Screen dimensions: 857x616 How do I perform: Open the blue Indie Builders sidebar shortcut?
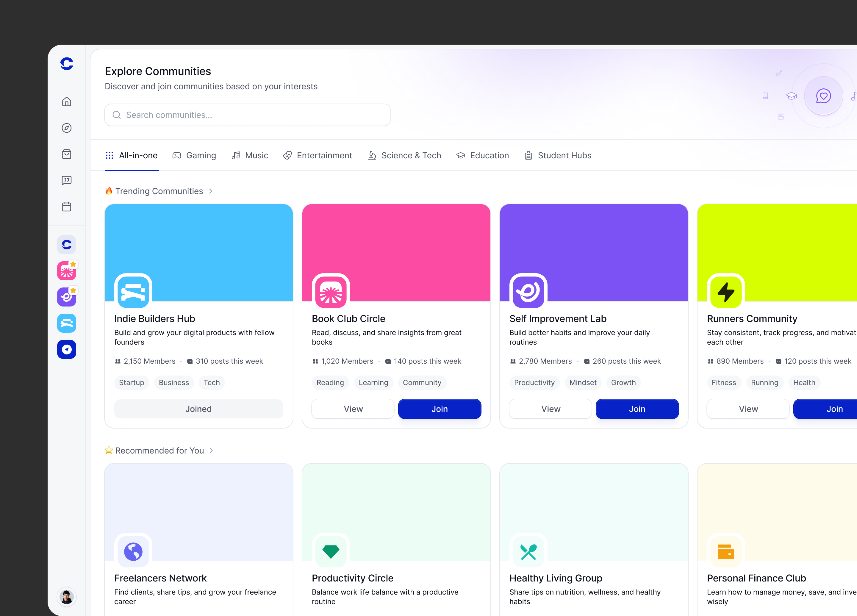(66, 323)
